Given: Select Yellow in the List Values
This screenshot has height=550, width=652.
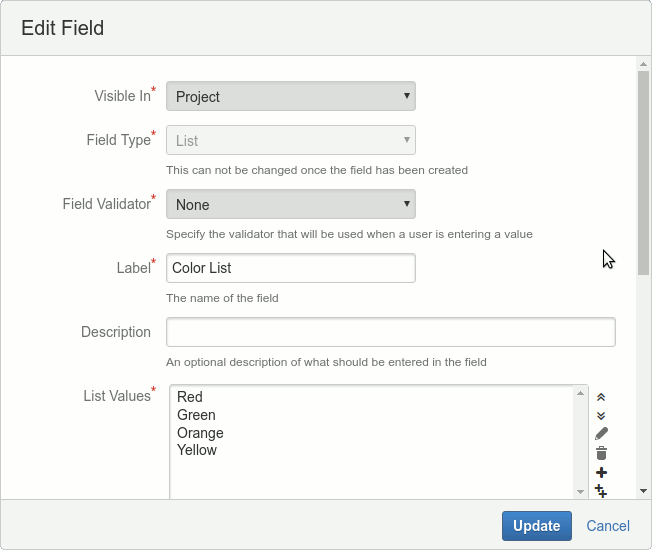Looking at the screenshot, I should (197, 450).
